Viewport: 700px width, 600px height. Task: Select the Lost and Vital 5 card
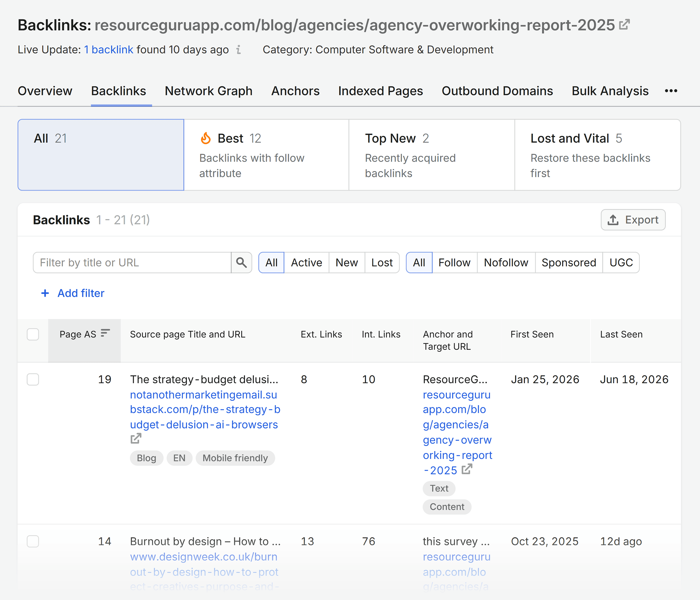coord(598,155)
